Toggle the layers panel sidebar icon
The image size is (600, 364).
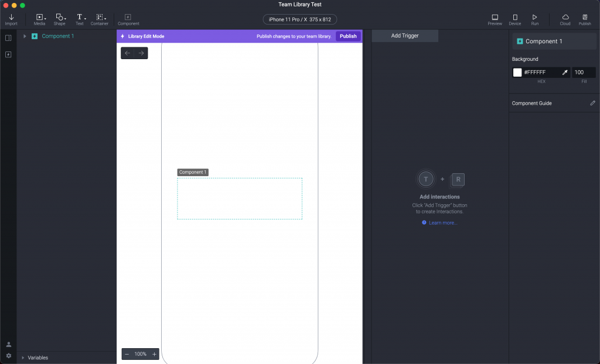(x=8, y=38)
